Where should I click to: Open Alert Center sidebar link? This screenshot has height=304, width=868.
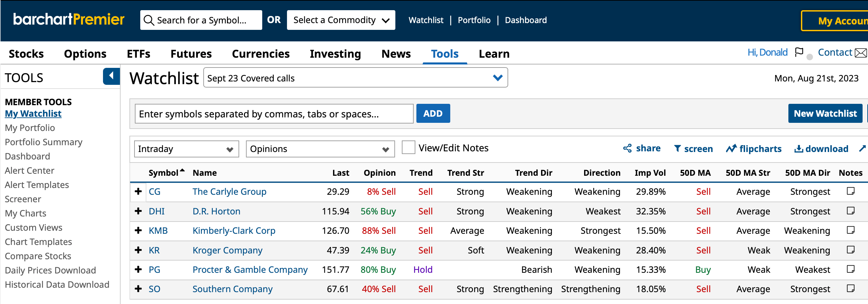[x=29, y=170]
